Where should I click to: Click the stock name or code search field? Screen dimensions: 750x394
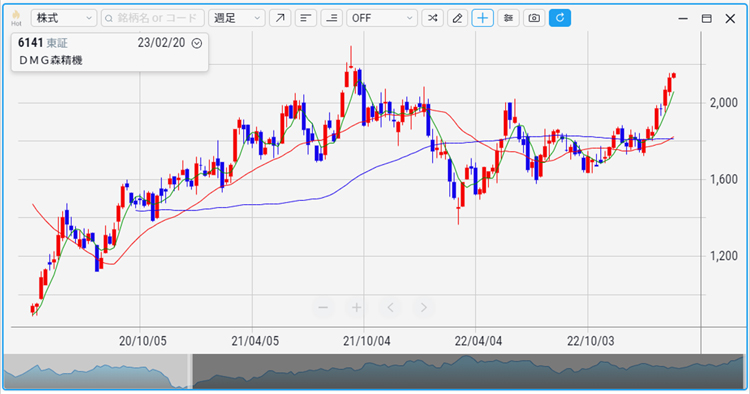153,18
